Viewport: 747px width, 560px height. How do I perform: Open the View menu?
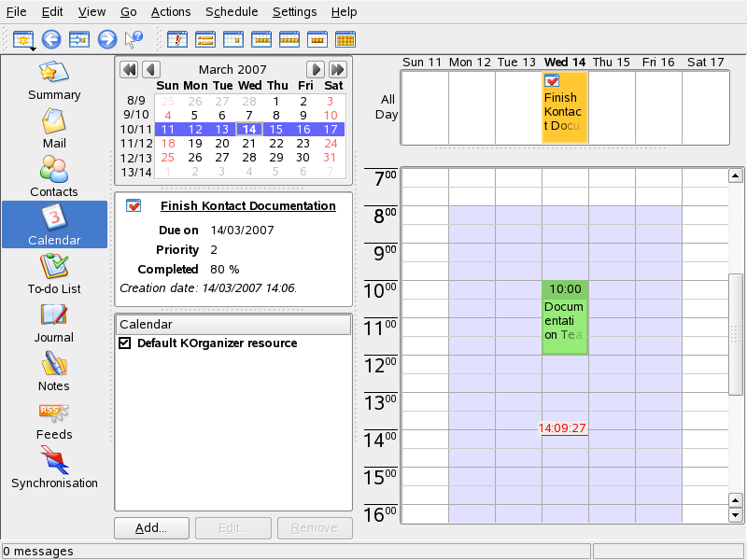[92, 11]
